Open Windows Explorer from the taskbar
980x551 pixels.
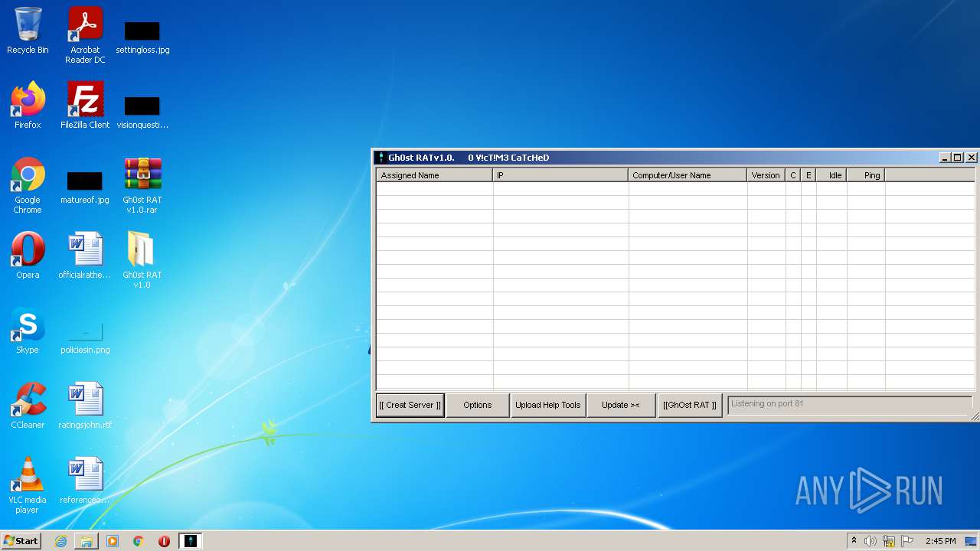coord(87,541)
